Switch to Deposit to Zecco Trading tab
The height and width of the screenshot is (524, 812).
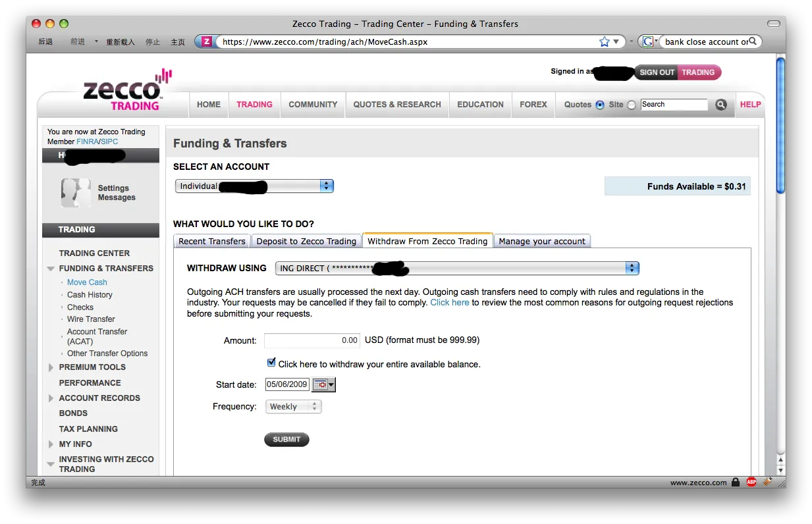pyautogui.click(x=306, y=241)
